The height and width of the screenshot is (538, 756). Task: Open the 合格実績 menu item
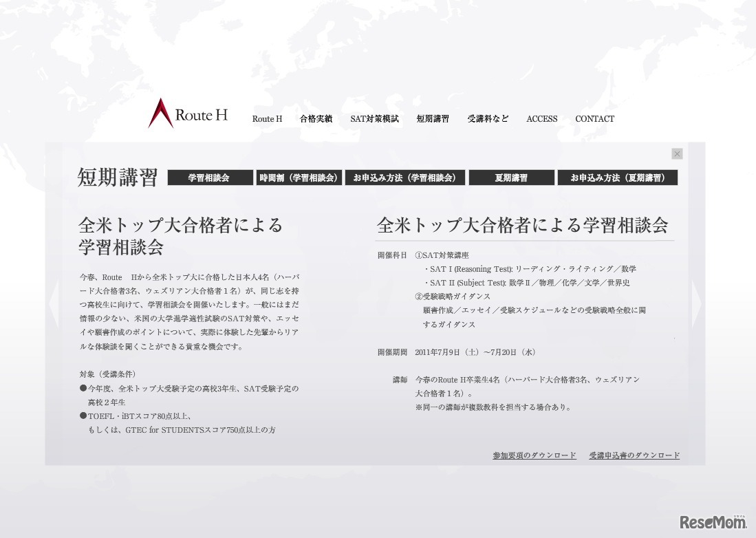pyautogui.click(x=316, y=118)
